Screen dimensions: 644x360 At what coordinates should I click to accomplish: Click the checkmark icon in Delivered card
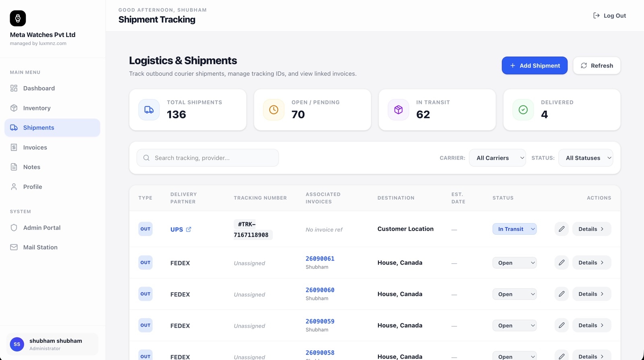tap(523, 110)
